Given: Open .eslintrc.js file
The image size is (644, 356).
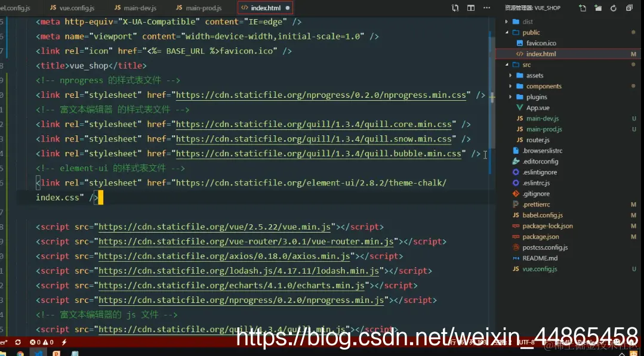Looking at the screenshot, I should pyautogui.click(x=536, y=183).
